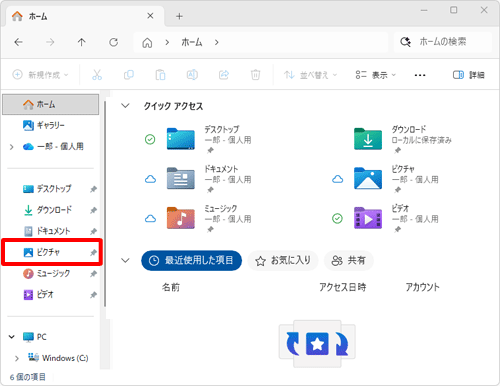Refresh the current folder view
The image size is (500, 386).
pos(114,42)
